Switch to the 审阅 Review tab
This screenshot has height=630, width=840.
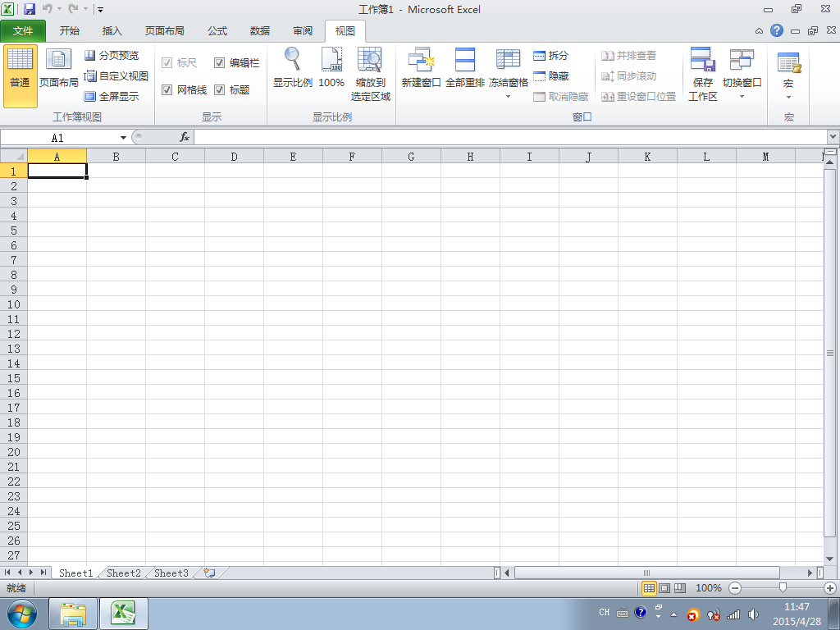click(x=303, y=31)
